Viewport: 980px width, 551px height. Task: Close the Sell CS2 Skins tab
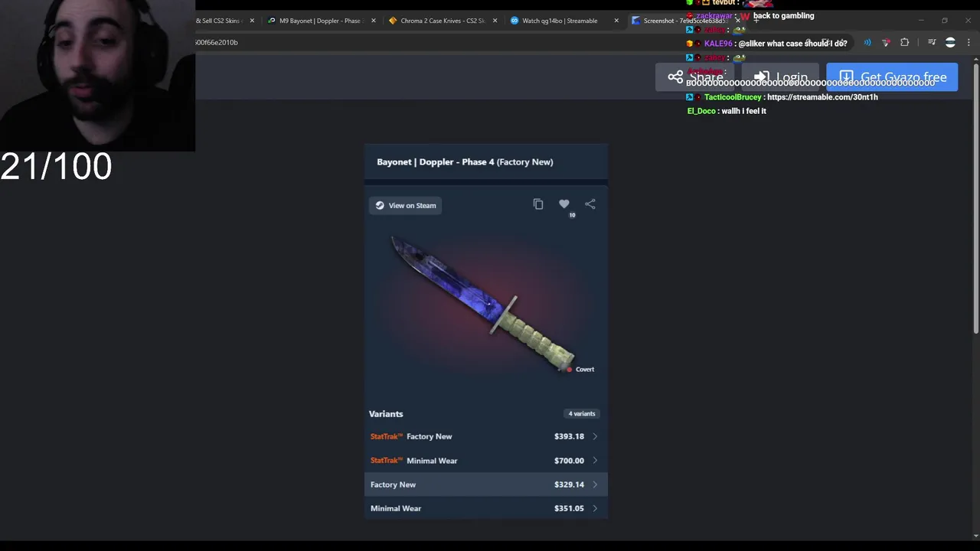click(x=252, y=21)
